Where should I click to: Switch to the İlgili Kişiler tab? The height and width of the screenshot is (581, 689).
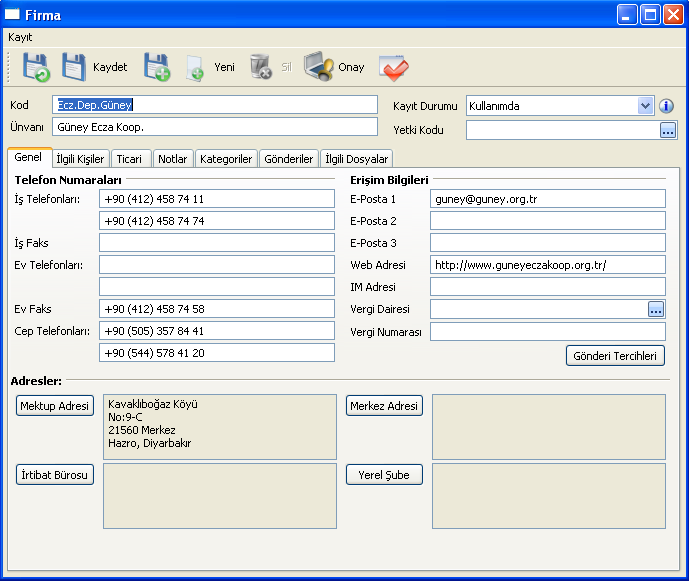[80, 159]
